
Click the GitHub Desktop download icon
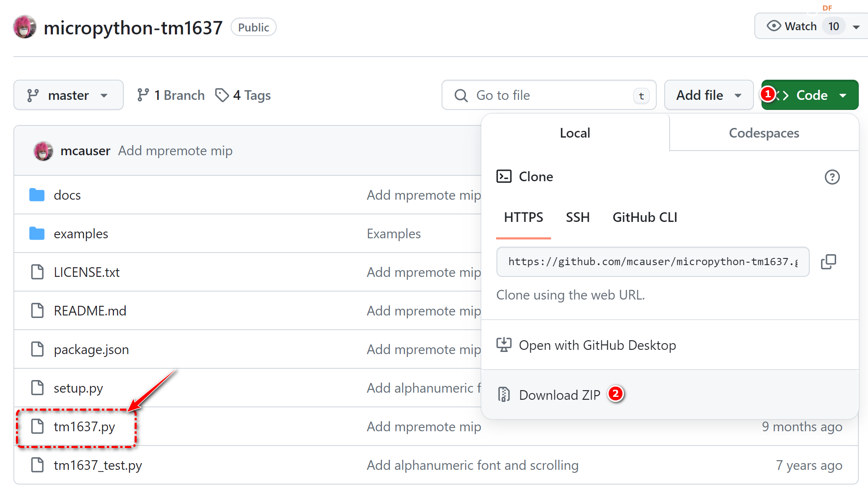click(x=504, y=345)
